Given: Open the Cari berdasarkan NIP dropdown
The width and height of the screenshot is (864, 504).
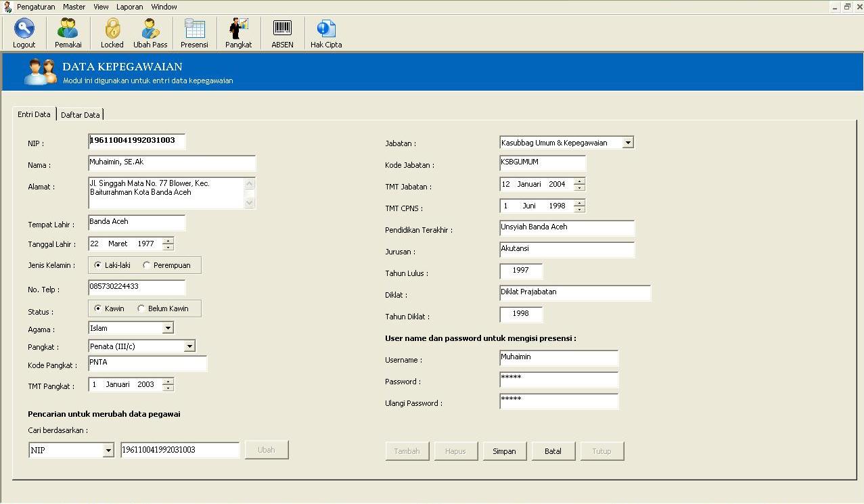Looking at the screenshot, I should 109,449.
